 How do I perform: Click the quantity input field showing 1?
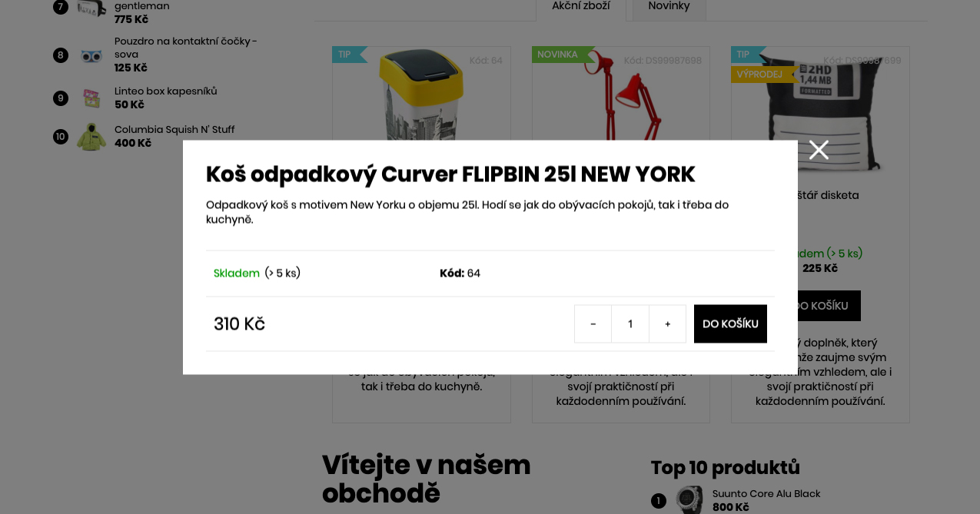pos(630,324)
